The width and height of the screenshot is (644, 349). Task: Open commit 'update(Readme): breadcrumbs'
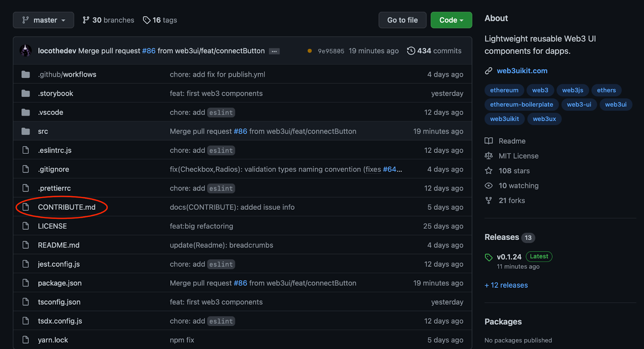[221, 245]
